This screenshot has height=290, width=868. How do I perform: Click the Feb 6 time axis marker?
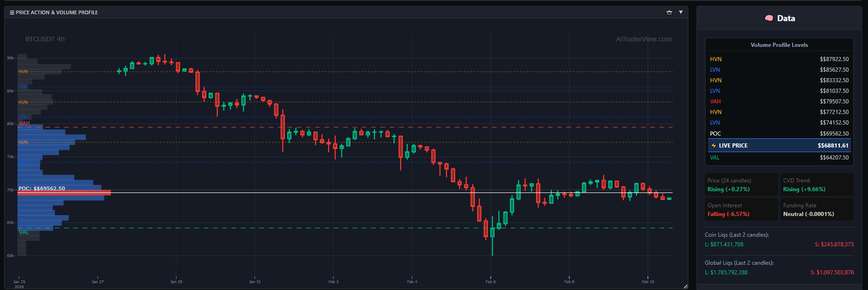point(490,281)
